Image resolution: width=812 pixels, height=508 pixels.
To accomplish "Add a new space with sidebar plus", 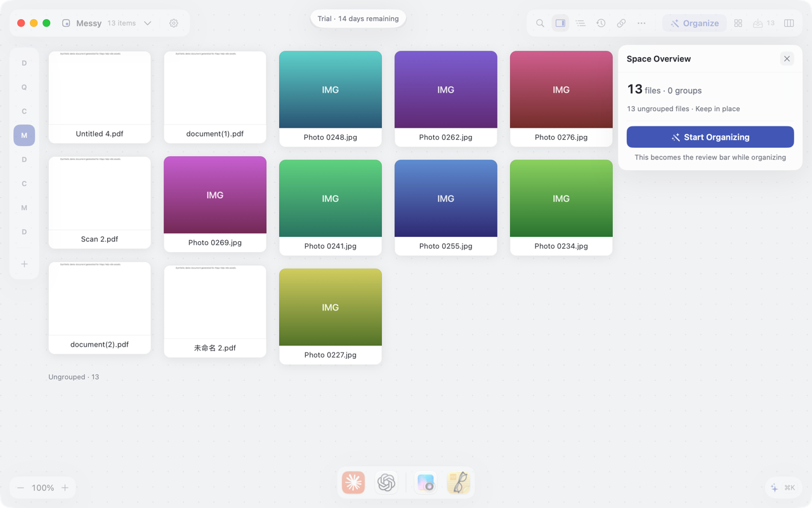I will tap(24, 264).
